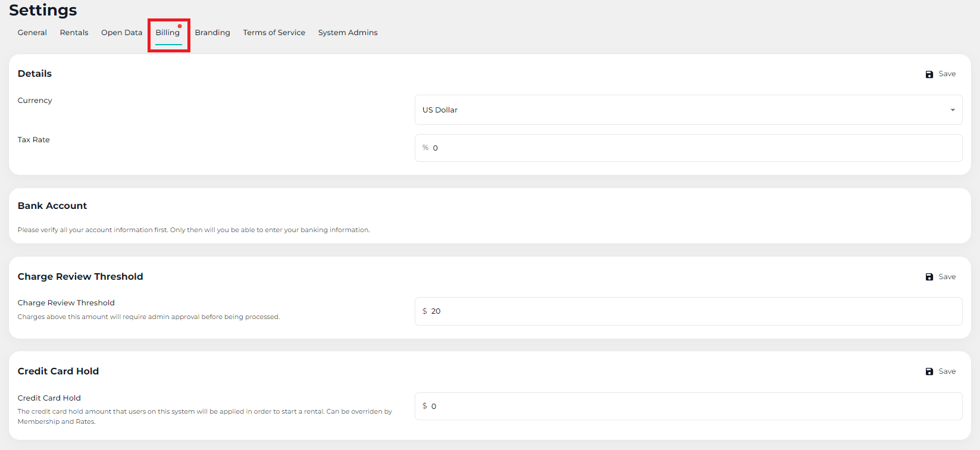The image size is (980, 450).
Task: Select the Billing tab
Action: [167, 33]
